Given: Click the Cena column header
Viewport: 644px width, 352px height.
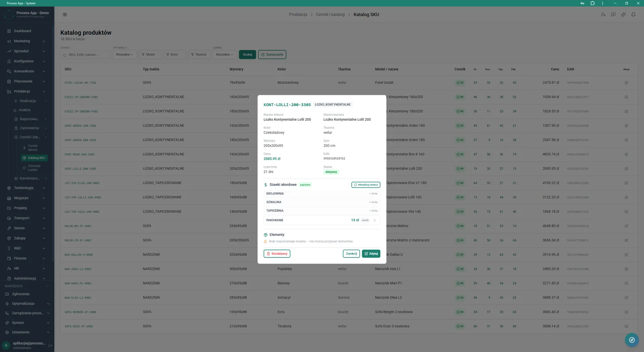Looking at the screenshot, I should tap(555, 69).
